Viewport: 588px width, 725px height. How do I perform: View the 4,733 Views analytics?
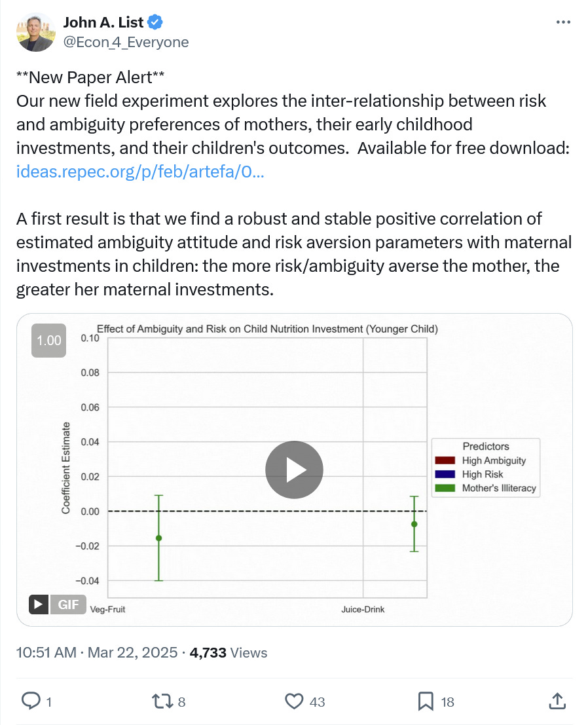(x=229, y=652)
